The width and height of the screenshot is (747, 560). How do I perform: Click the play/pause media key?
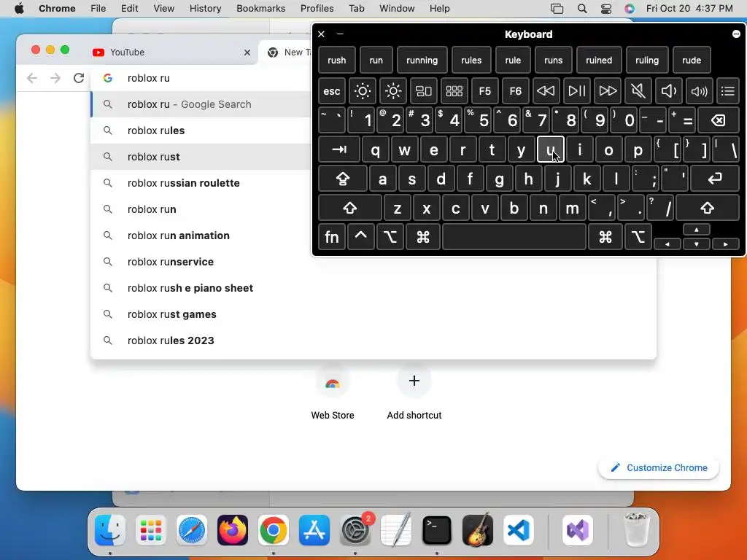(x=576, y=91)
